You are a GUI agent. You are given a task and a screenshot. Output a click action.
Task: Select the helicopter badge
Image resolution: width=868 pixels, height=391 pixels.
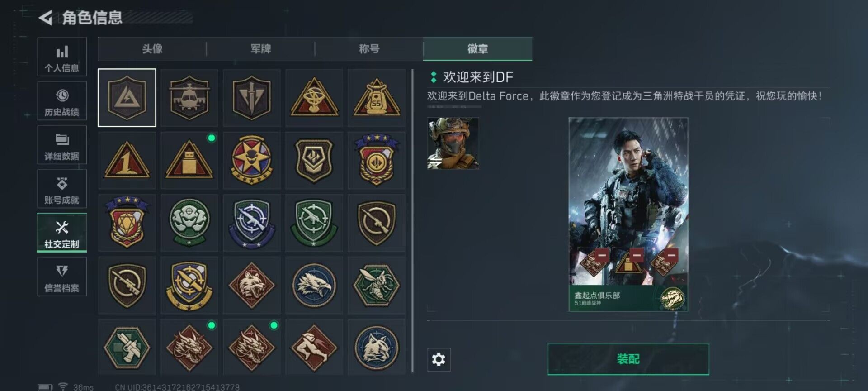(189, 98)
